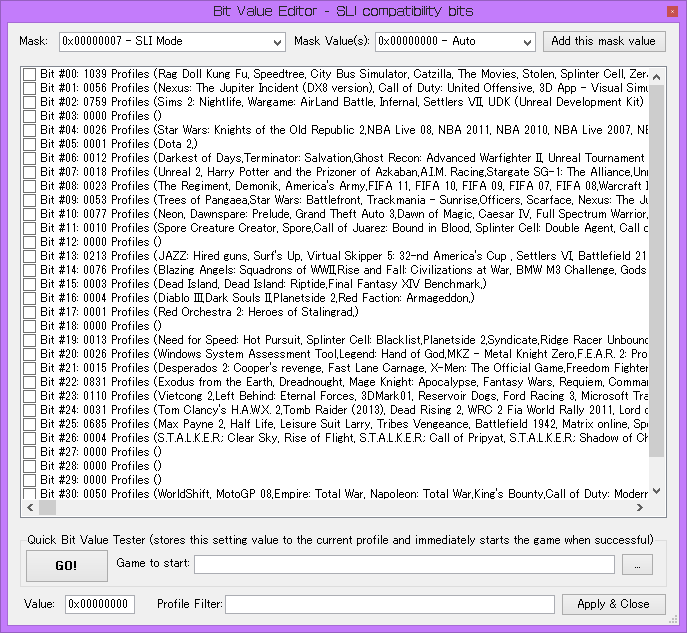Check the Bit #14 checkbox
This screenshot has height=633, width=687.
point(29,270)
